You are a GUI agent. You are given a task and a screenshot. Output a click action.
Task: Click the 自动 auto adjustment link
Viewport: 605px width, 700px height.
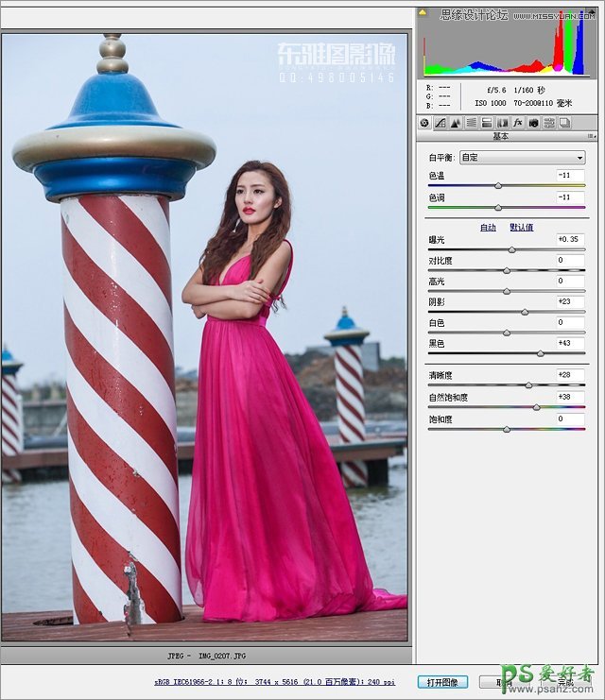tap(488, 228)
